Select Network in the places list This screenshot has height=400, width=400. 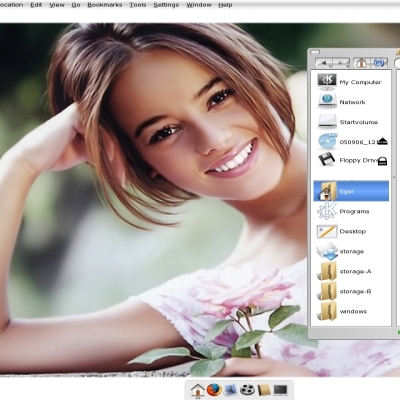tap(351, 102)
